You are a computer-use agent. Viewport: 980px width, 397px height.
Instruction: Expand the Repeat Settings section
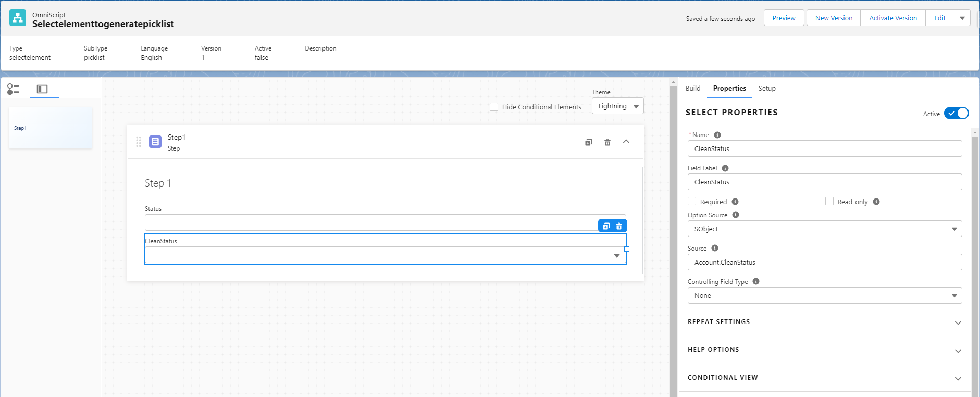coord(824,322)
